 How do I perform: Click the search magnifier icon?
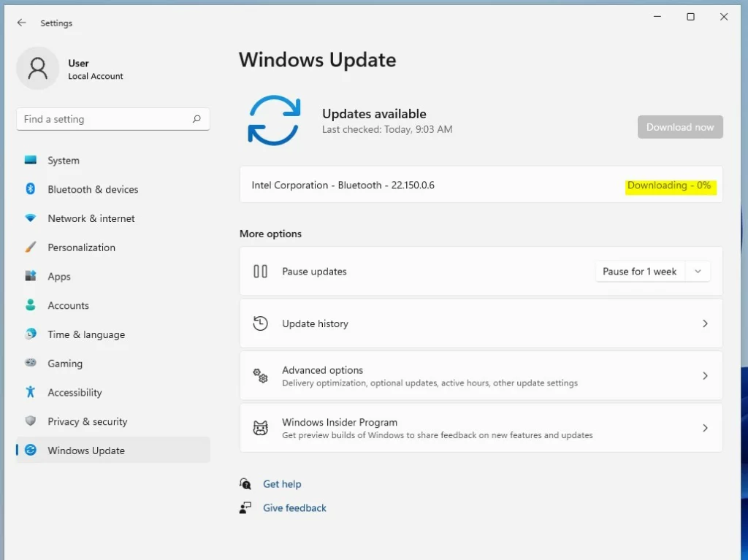coord(196,119)
